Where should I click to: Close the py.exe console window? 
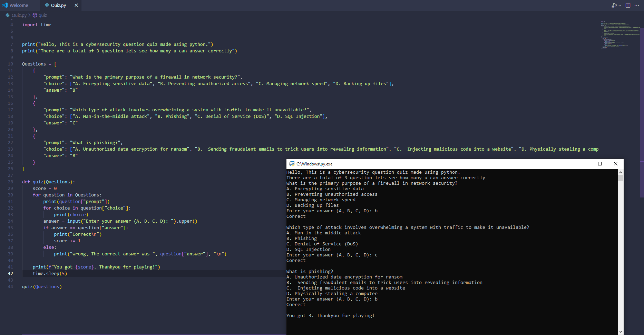coord(615,164)
